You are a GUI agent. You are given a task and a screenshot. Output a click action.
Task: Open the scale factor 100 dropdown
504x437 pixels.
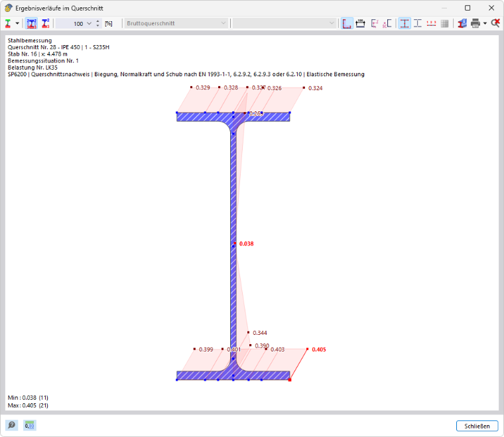[90, 23]
